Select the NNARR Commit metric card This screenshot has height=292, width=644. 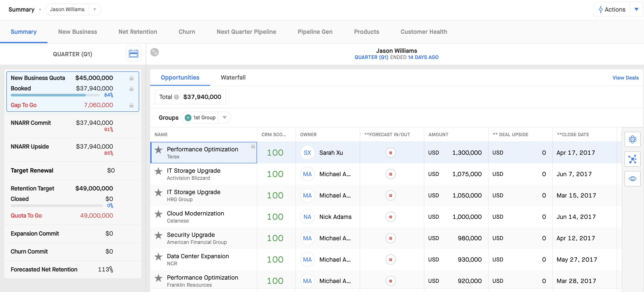coord(73,126)
